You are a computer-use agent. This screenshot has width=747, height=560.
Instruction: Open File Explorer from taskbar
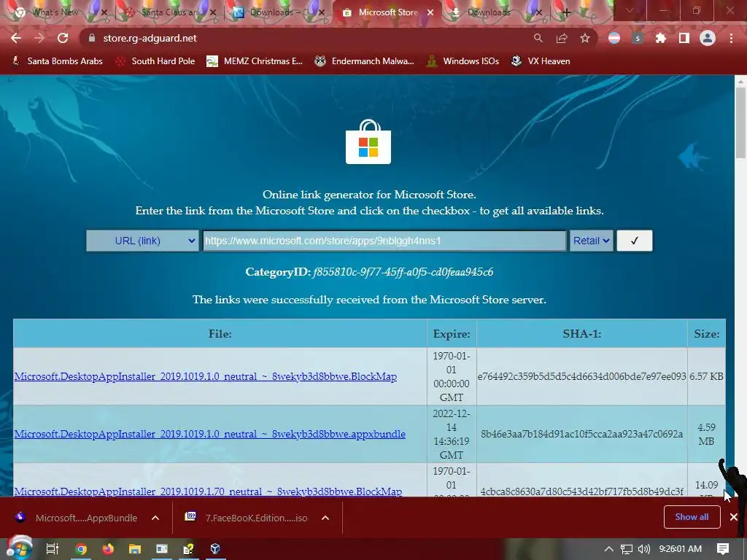135,549
